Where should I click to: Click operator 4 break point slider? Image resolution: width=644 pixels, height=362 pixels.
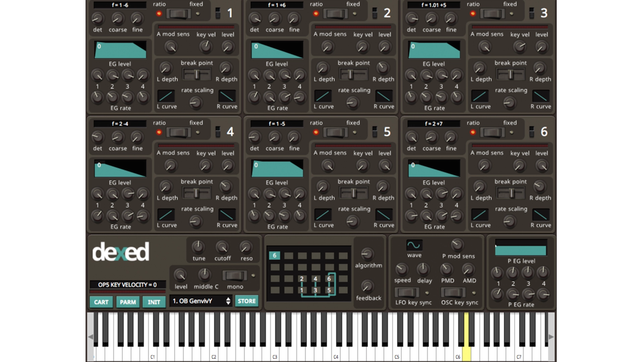[197, 193]
